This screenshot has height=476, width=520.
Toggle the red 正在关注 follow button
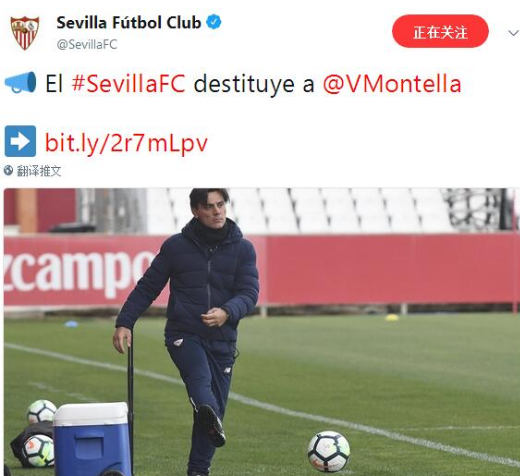(x=440, y=31)
